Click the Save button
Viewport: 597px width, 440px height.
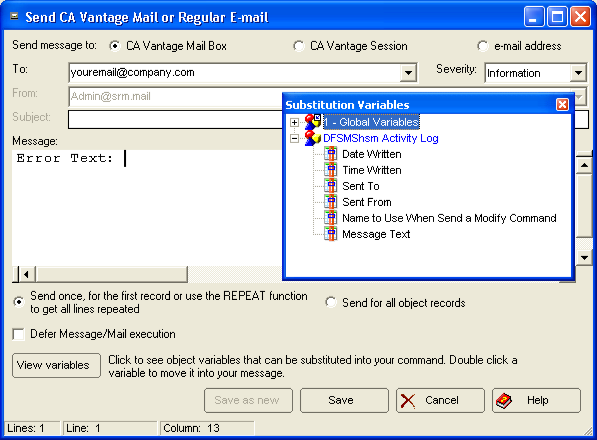point(344,400)
